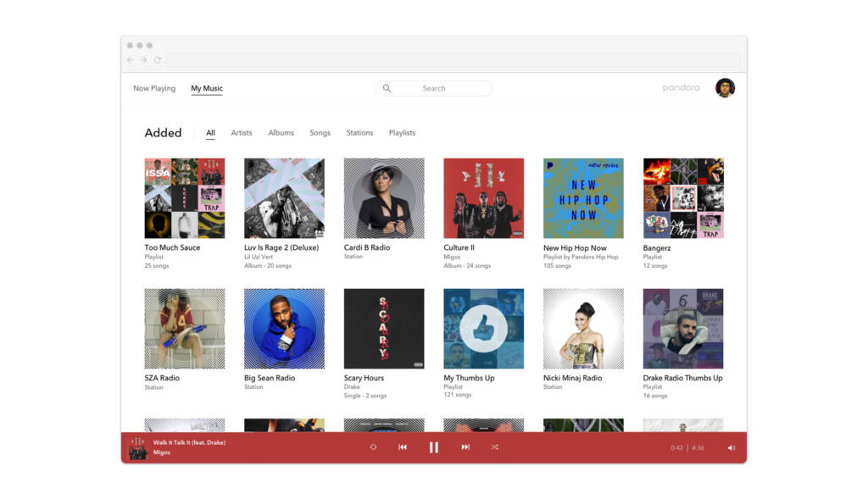
Task: Click the volume speaker icon
Action: (732, 447)
